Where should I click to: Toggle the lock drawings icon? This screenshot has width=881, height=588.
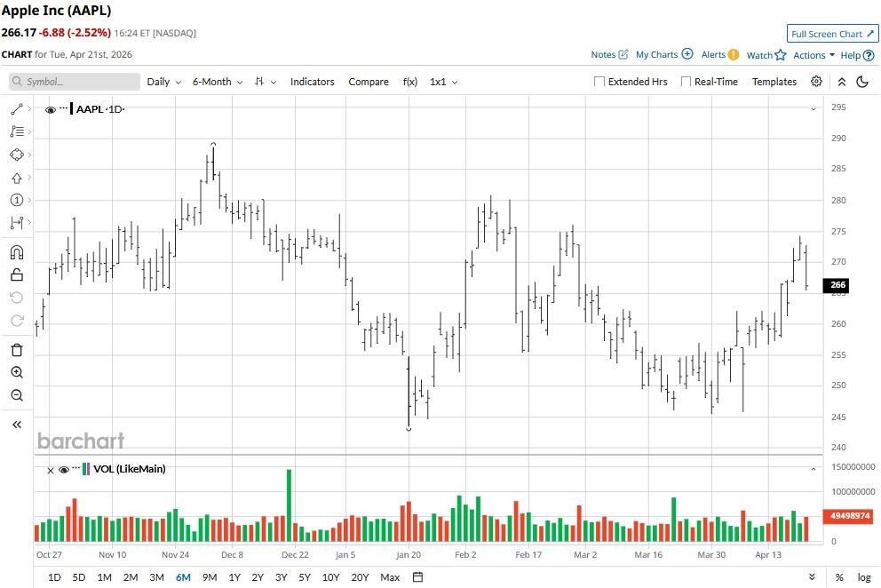pyautogui.click(x=16, y=274)
